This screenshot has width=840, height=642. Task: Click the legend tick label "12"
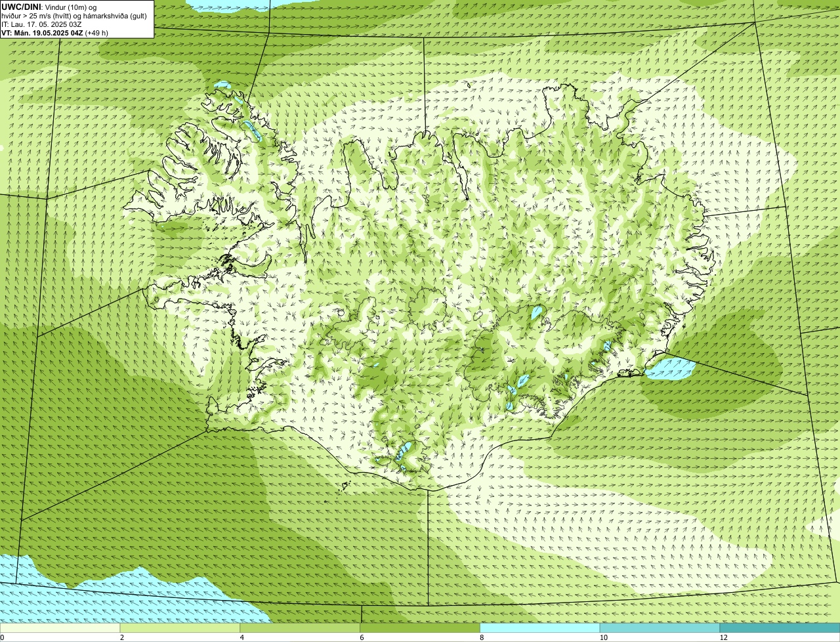[x=724, y=637]
